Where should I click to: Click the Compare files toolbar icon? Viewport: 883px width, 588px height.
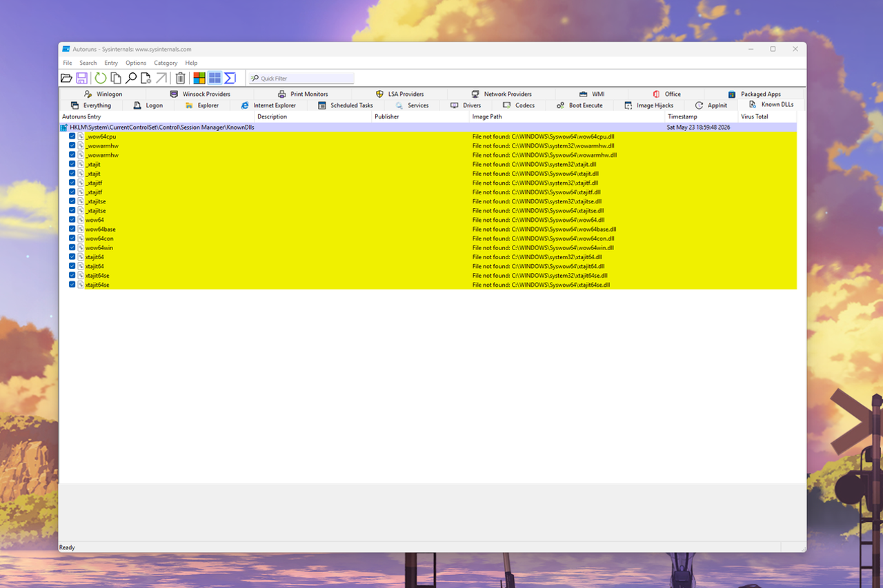(x=116, y=78)
